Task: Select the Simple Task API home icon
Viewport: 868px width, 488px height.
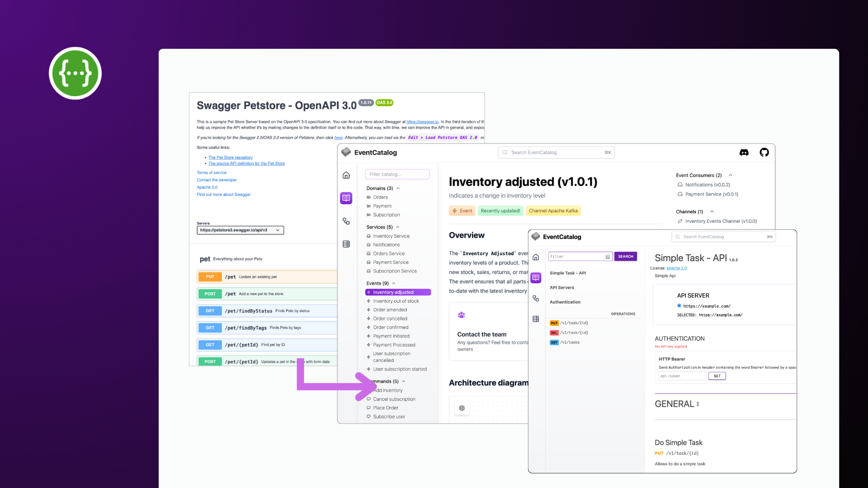Action: (x=535, y=258)
